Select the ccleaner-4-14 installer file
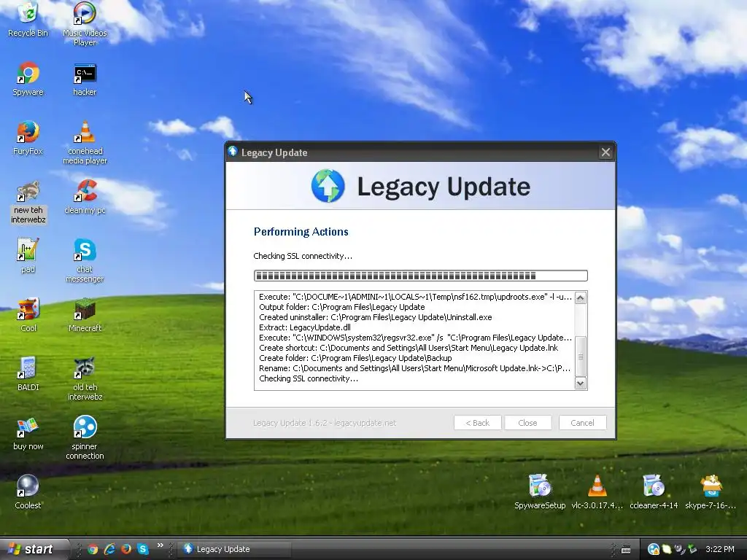Image resolution: width=747 pixels, height=560 pixels. click(x=654, y=492)
